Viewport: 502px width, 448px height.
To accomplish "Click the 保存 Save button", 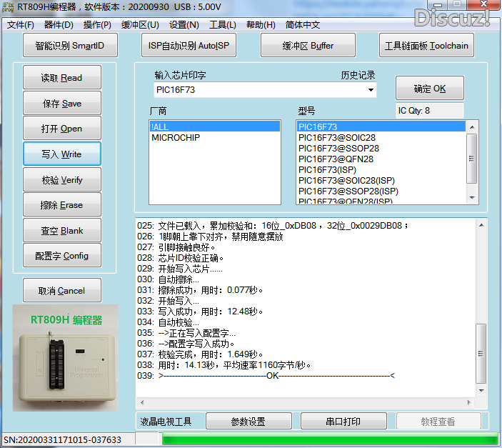I will (x=62, y=103).
